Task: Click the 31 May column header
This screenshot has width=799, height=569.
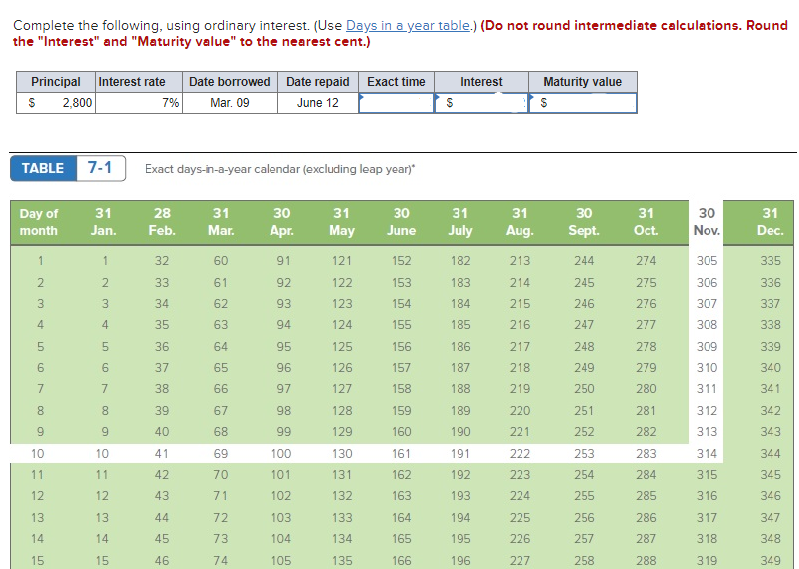Action: [x=341, y=222]
